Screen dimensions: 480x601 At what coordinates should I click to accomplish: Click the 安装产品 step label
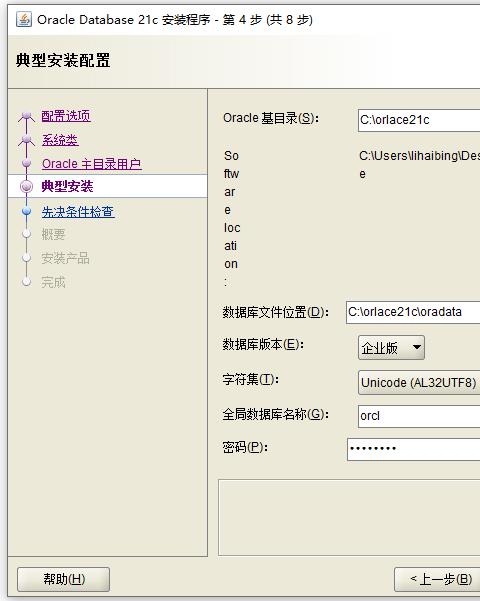point(66,258)
